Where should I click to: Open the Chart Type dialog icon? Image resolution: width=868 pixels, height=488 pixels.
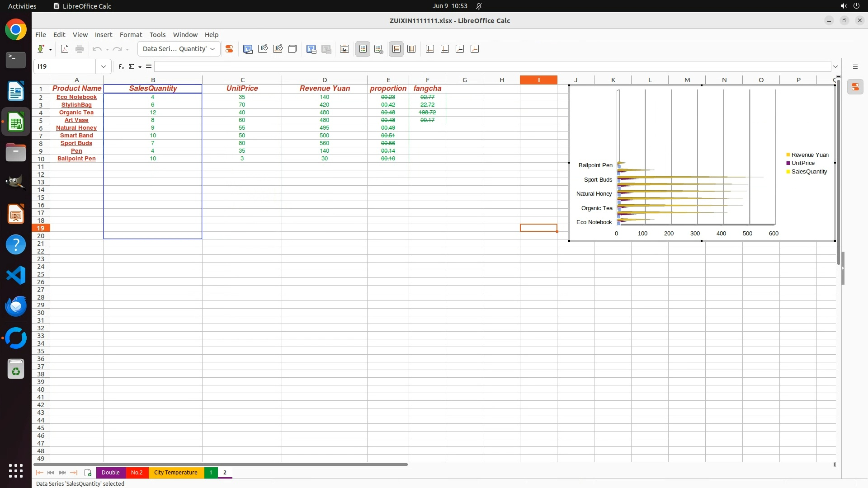click(248, 49)
